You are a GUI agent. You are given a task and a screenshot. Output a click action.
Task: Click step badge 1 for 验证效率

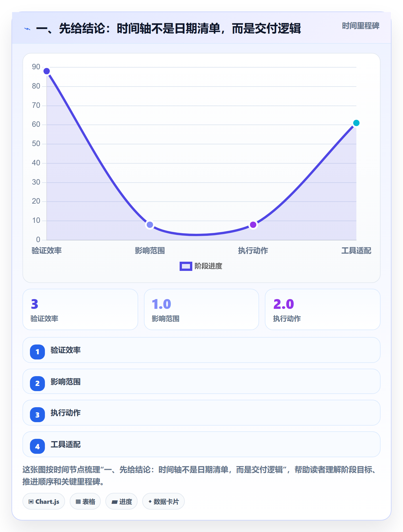click(x=37, y=352)
